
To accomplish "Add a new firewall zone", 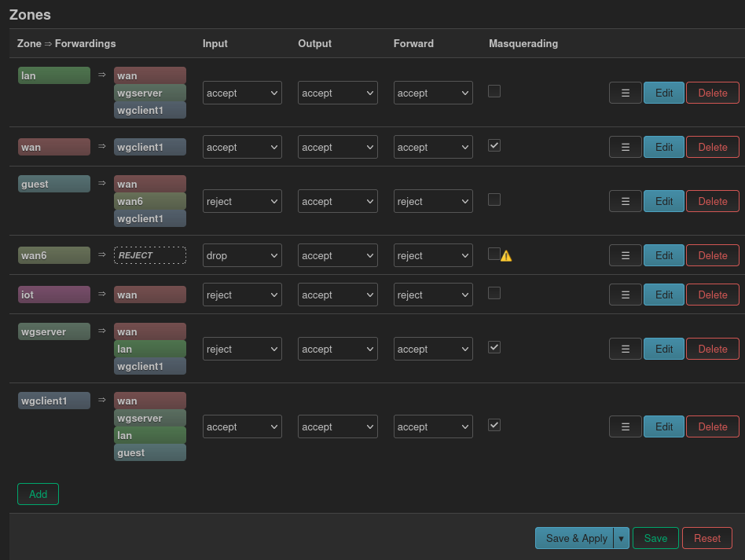I will pos(38,494).
